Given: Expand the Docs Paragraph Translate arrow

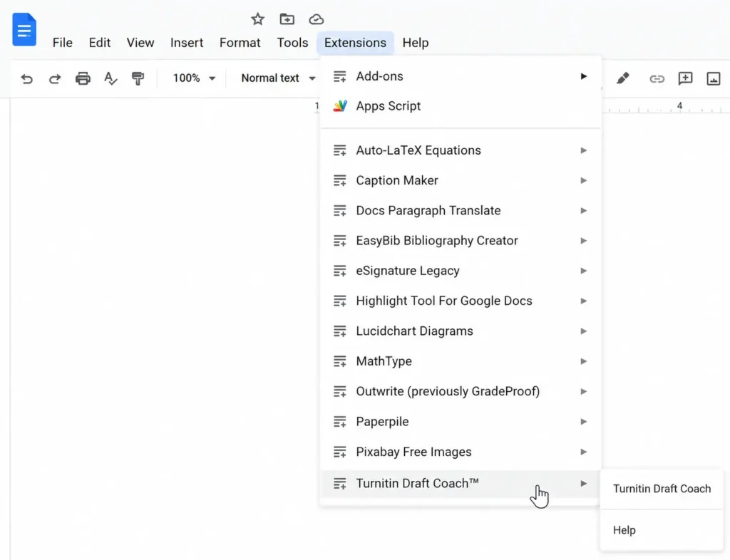Looking at the screenshot, I should [583, 211].
